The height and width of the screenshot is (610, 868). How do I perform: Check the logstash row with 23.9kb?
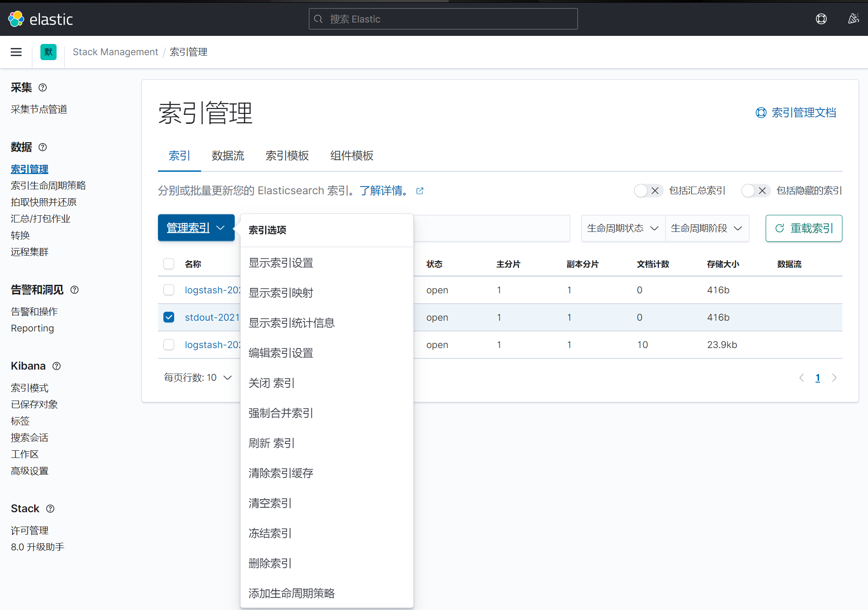(x=169, y=345)
